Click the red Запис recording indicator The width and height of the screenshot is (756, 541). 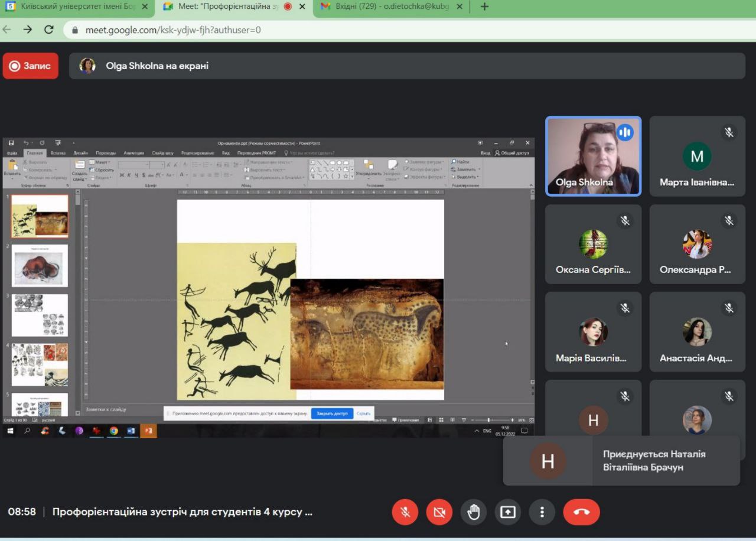(x=31, y=66)
